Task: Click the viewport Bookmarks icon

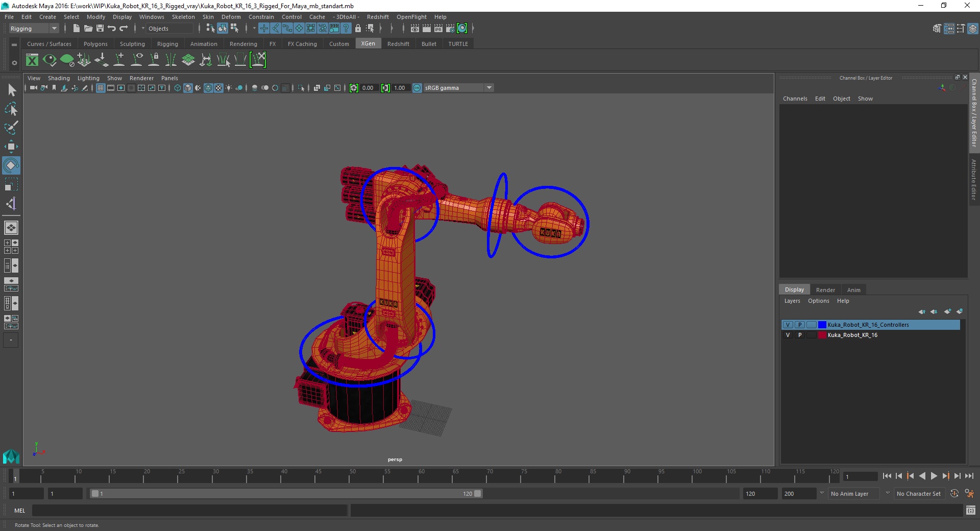Action: [54, 88]
